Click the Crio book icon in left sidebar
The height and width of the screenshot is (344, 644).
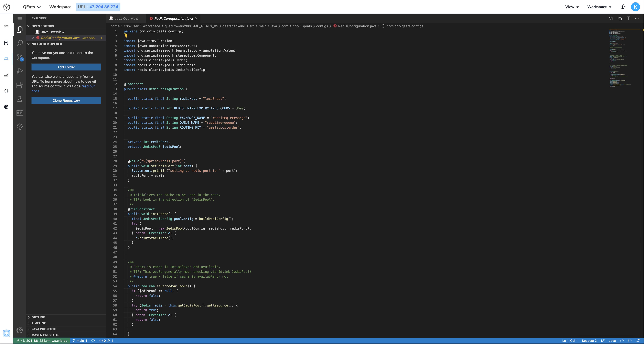6,43
